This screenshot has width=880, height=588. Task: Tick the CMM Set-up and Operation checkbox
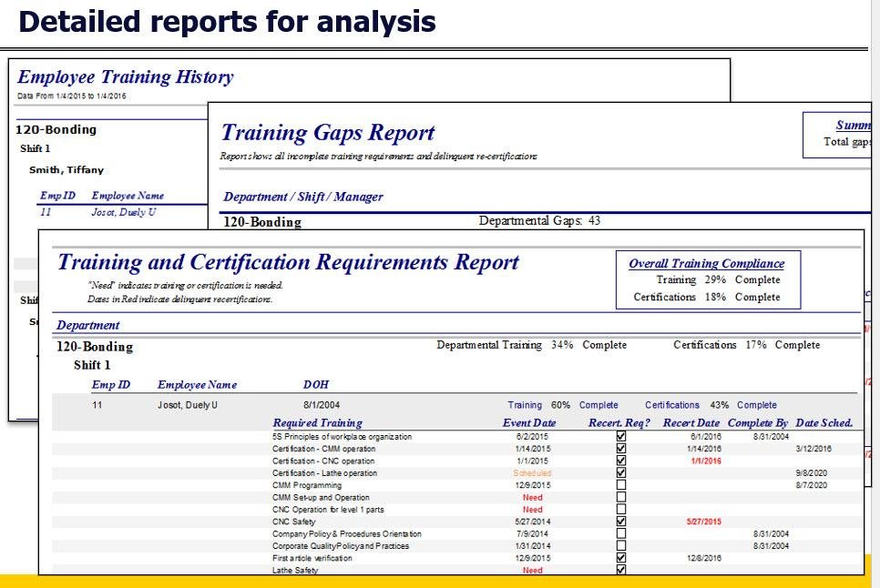[x=620, y=497]
